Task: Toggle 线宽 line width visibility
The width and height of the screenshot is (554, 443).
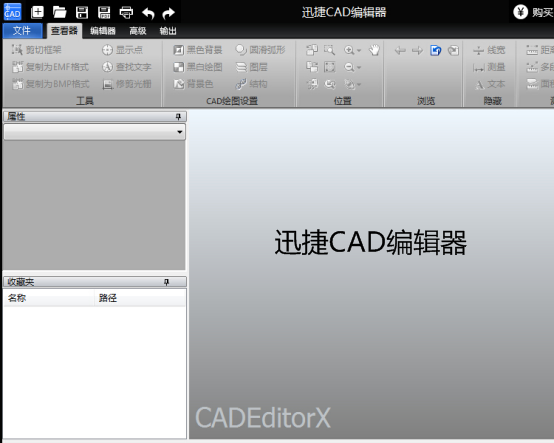Action: pos(489,50)
